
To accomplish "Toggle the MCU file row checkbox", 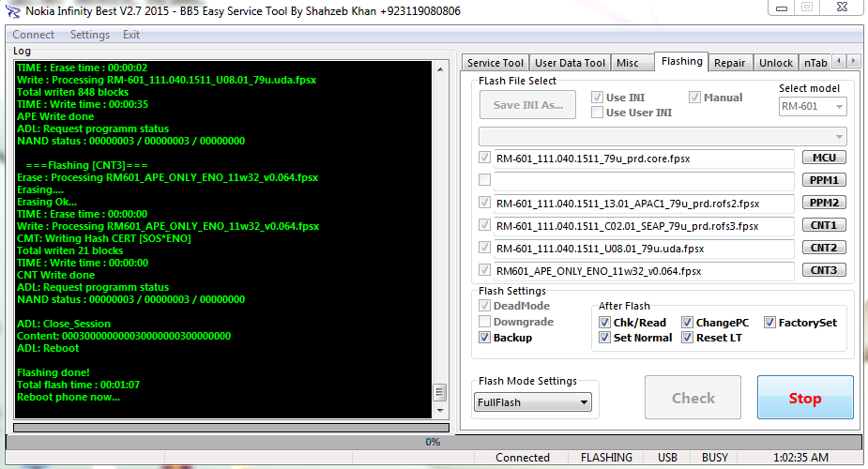I will point(484,158).
